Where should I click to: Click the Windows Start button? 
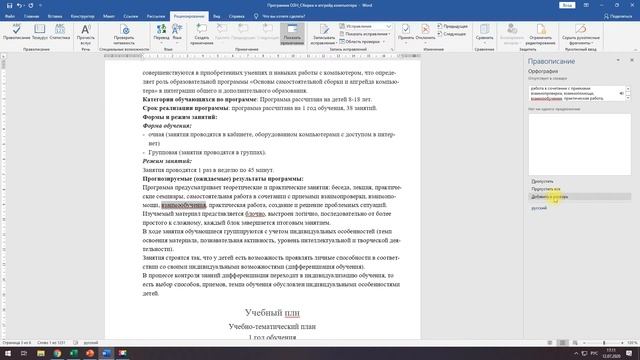[7, 353]
